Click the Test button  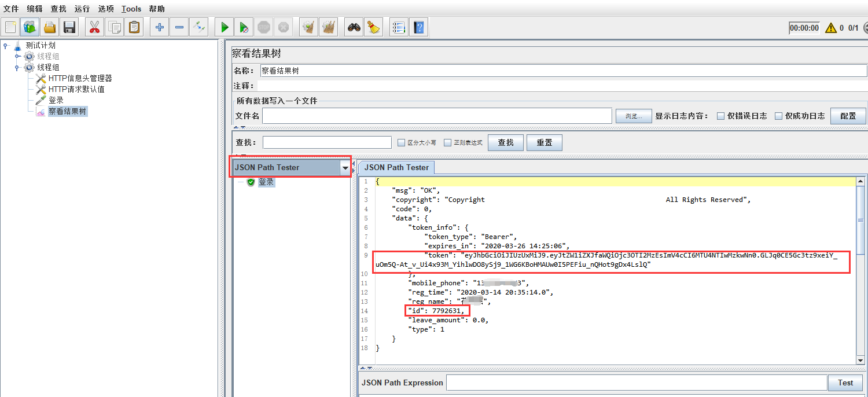point(845,383)
